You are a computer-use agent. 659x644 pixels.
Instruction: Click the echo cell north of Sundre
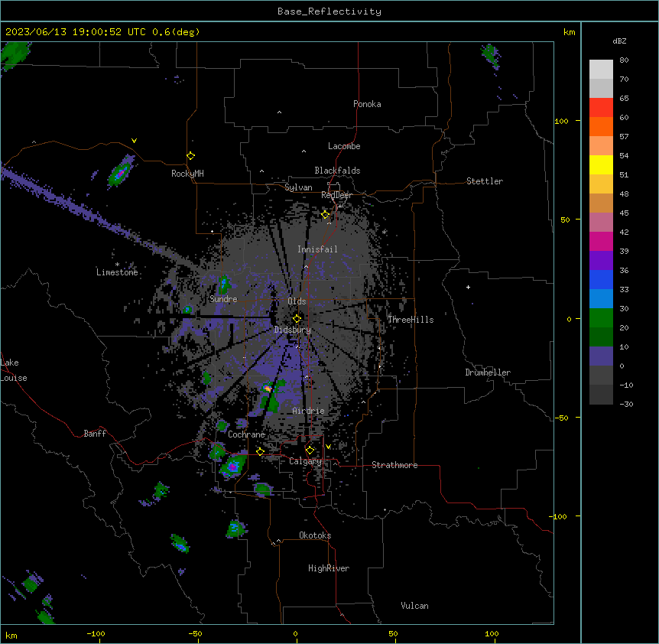(x=223, y=285)
